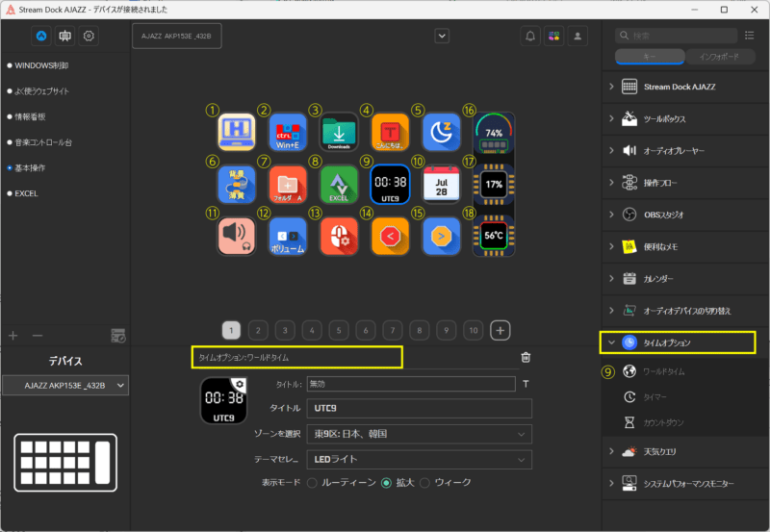
Task: Click the 00:38 world time key in grid
Action: [390, 185]
